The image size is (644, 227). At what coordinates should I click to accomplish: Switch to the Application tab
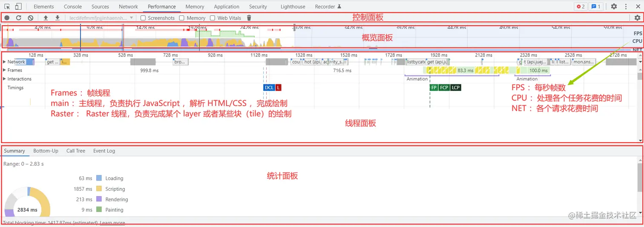pos(227,6)
